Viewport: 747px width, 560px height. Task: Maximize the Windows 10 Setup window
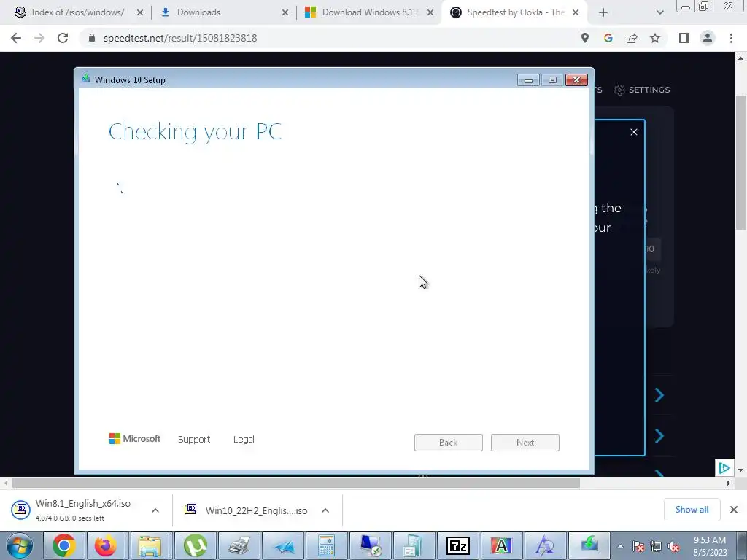(x=552, y=80)
